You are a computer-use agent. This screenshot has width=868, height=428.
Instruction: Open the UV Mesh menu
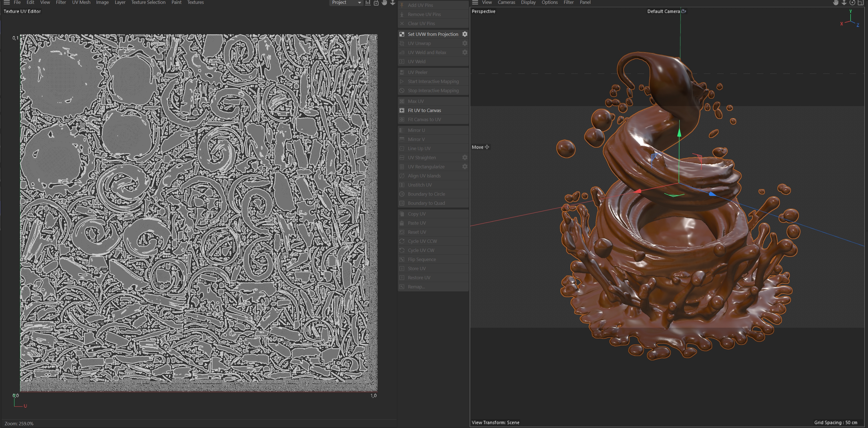click(x=81, y=3)
